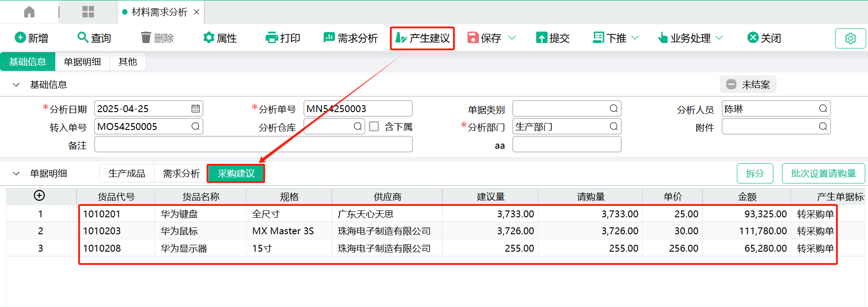Open the 附件 lookup search icon
This screenshot has height=307, width=868.
(x=823, y=126)
